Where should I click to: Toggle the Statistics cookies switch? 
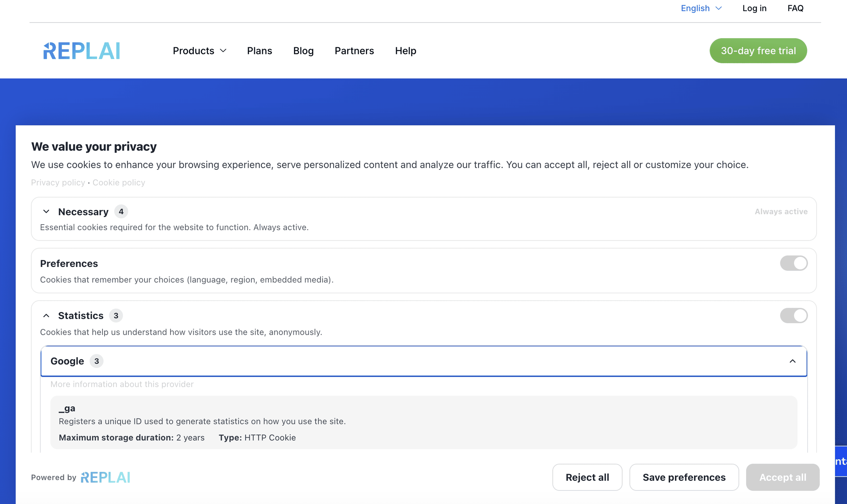click(x=794, y=316)
